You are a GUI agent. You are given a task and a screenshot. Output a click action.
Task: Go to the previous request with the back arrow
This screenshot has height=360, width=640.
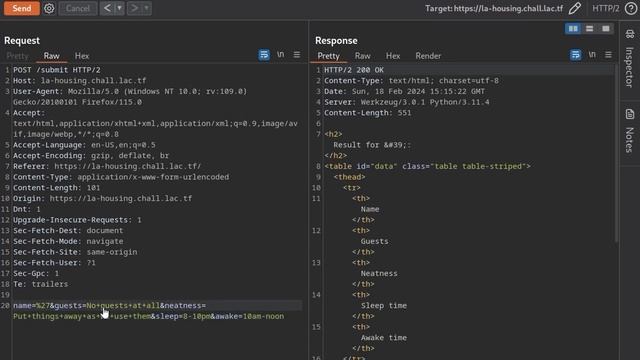107,8
